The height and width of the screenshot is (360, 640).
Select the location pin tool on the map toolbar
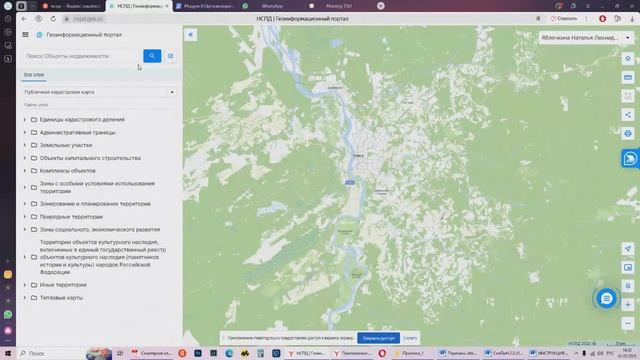click(628, 59)
